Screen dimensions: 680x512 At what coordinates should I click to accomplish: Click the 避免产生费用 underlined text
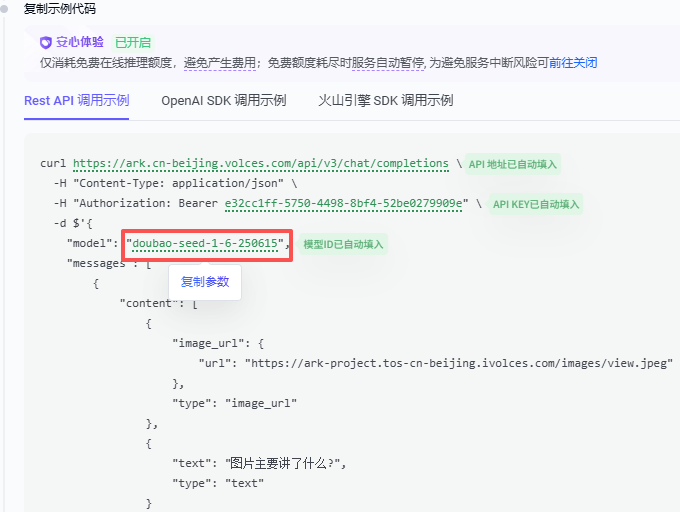(220, 63)
